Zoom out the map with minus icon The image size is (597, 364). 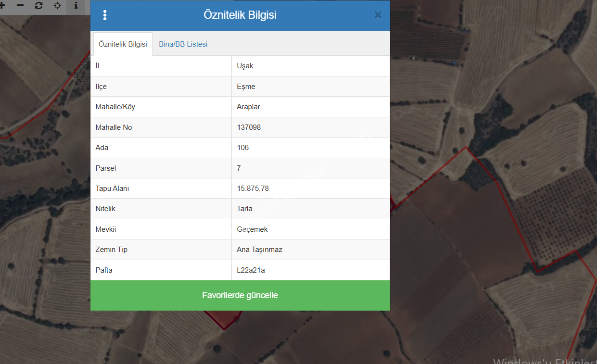(20, 6)
